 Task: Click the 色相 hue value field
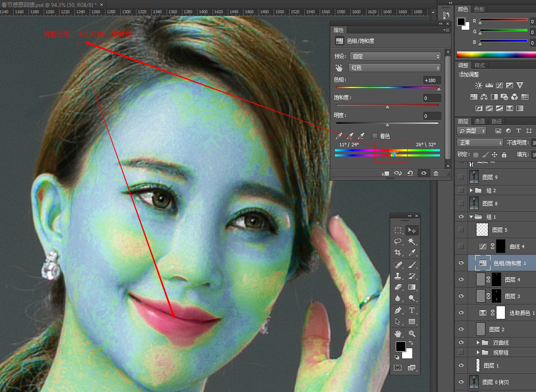[x=432, y=80]
